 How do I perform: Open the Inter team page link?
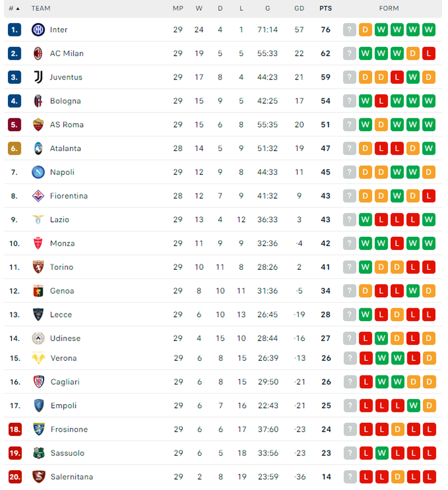tap(59, 30)
